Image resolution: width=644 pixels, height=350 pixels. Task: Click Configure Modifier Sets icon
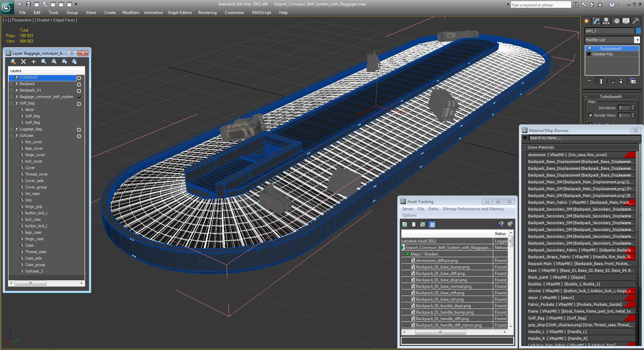[633, 81]
